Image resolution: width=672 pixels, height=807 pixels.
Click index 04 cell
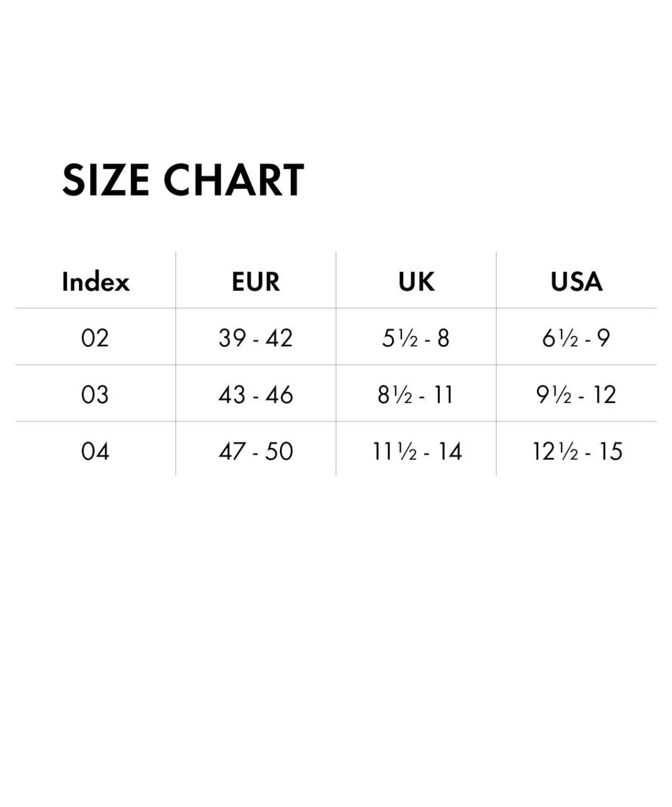click(95, 451)
